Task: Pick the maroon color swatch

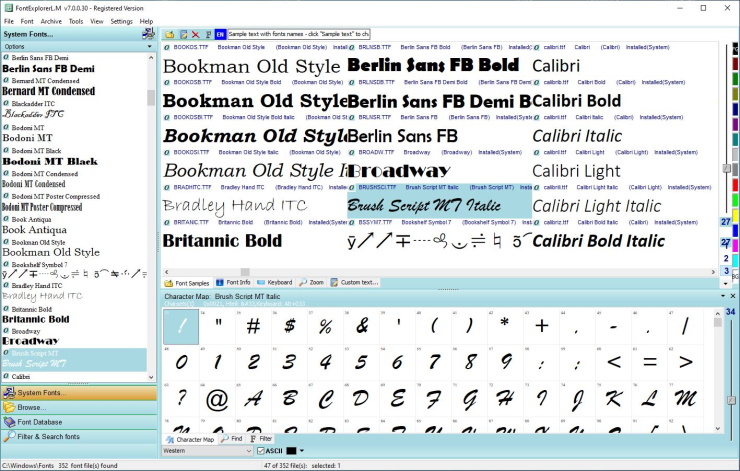Action: pyautogui.click(x=735, y=64)
